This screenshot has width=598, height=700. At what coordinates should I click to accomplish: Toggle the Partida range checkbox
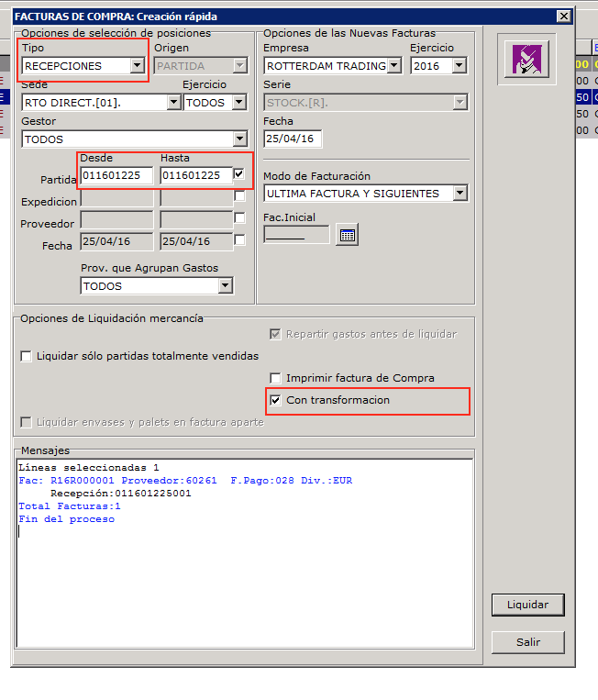coord(239,174)
